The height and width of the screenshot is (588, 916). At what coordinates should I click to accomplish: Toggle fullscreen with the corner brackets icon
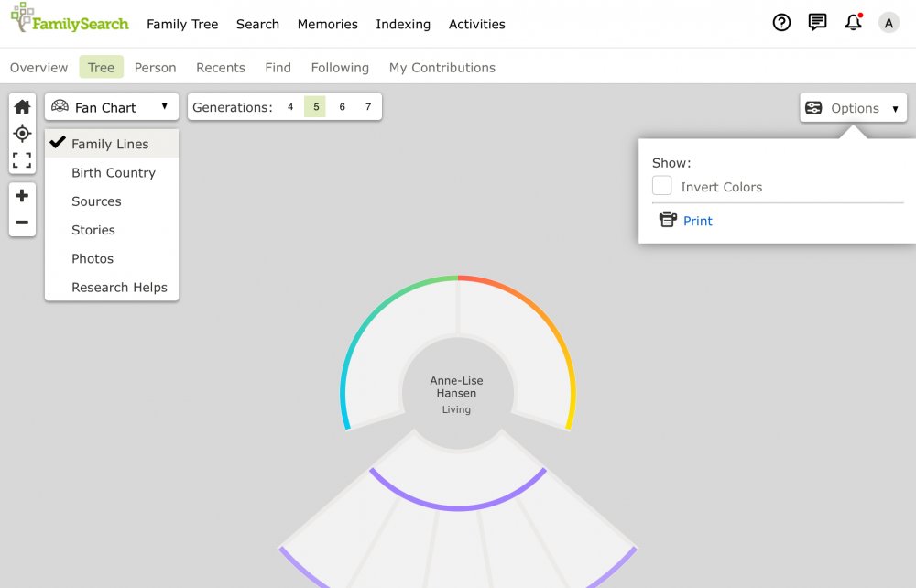[x=22, y=160]
